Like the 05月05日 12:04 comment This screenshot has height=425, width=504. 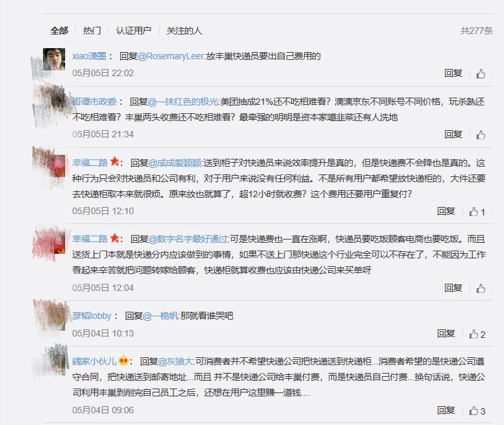(481, 288)
